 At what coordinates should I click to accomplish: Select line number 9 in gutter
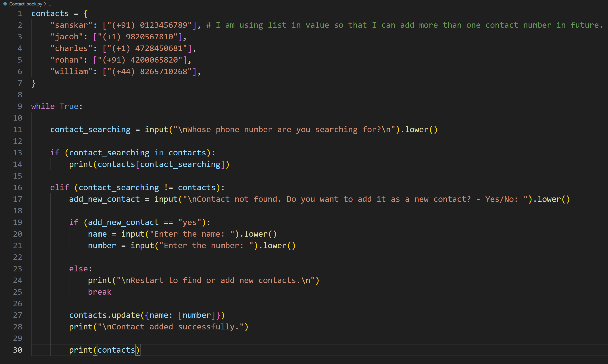pyautogui.click(x=20, y=106)
